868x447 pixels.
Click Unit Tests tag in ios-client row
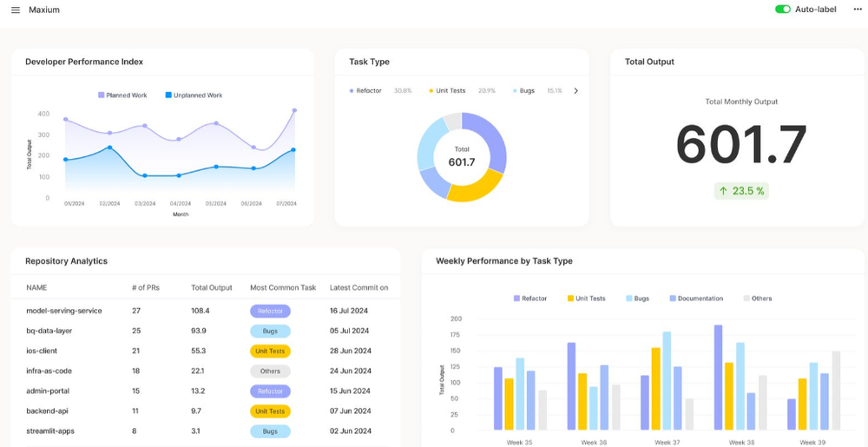click(270, 351)
